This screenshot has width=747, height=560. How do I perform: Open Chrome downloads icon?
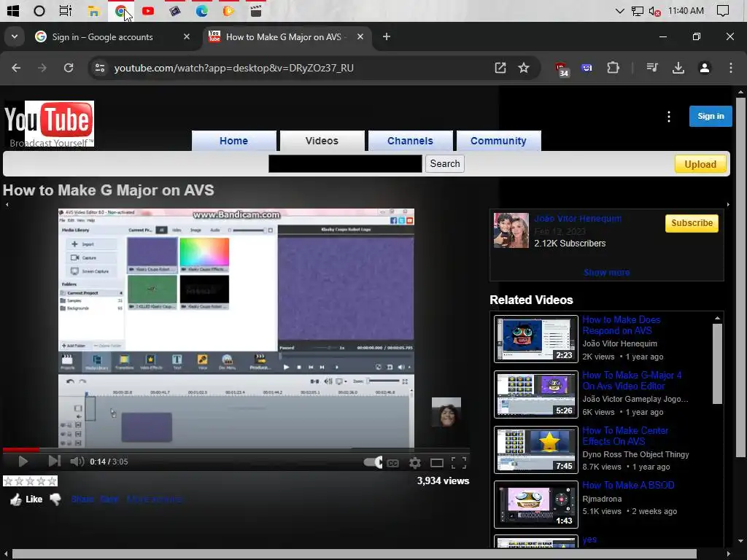[678, 68]
